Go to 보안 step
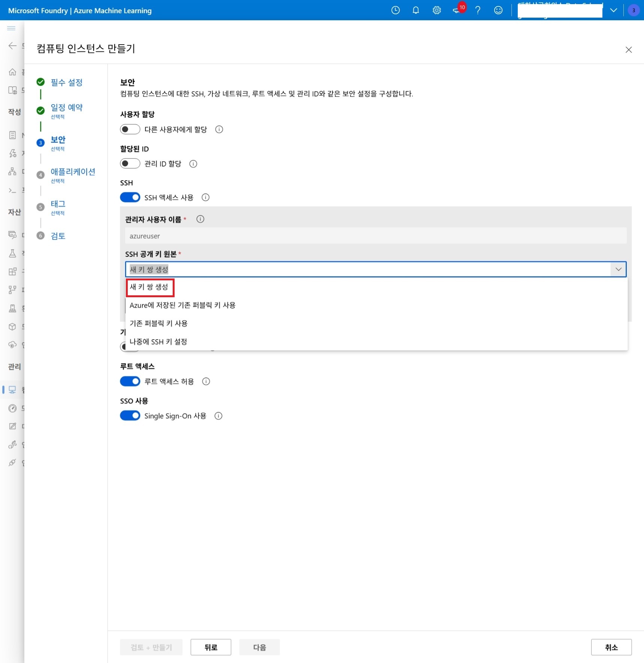Viewport: 644px width, 663px height. click(58, 140)
